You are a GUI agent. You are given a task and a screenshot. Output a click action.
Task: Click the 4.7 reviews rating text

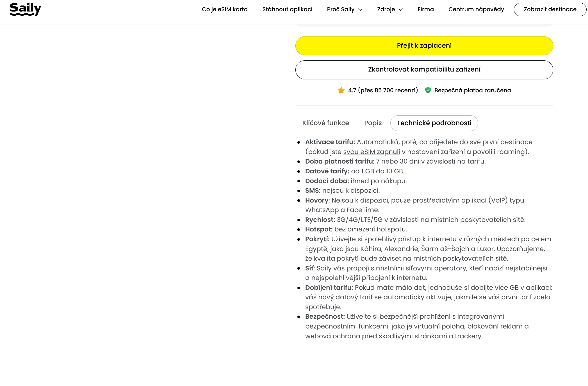[383, 90]
